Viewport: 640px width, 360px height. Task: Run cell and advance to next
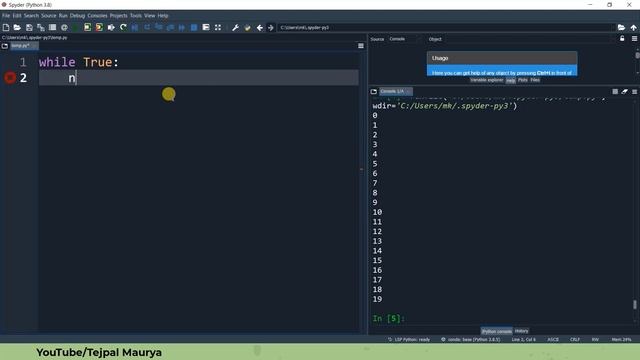99,27
